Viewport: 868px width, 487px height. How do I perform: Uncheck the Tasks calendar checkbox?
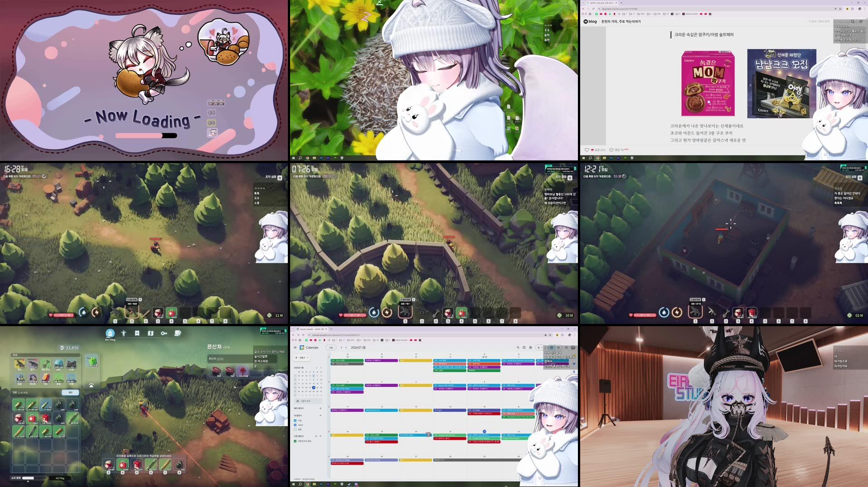click(295, 425)
